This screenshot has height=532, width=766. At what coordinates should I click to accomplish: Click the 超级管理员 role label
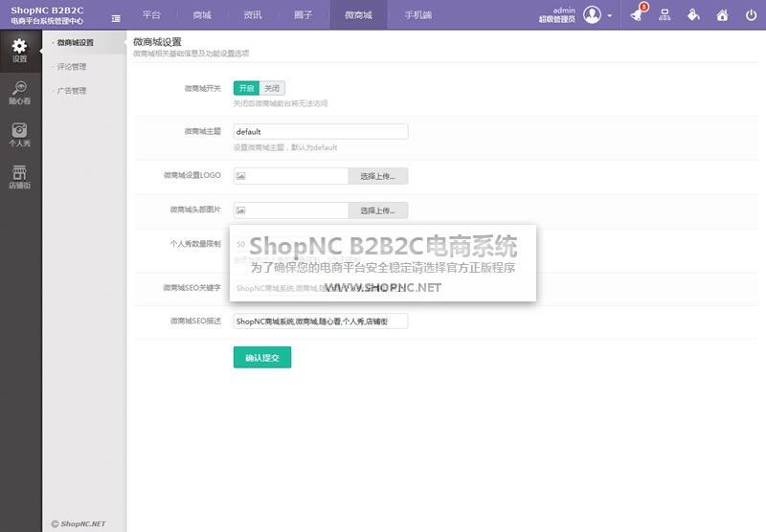pyautogui.click(x=557, y=19)
